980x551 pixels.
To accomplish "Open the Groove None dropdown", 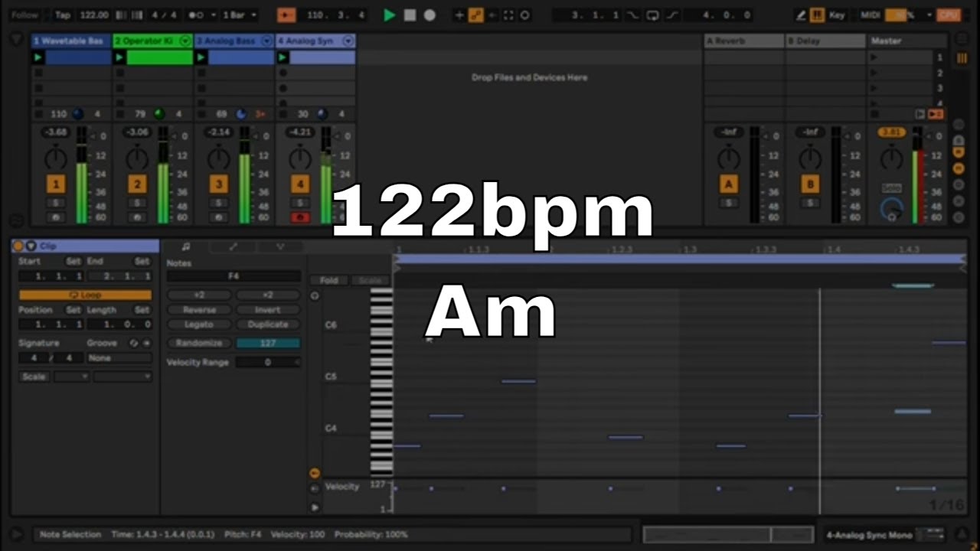I will [x=119, y=357].
